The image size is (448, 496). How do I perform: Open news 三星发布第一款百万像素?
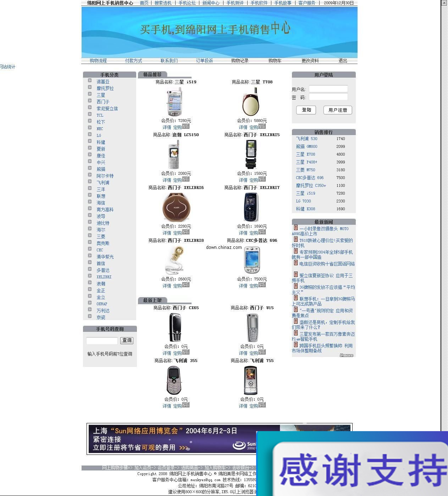[x=323, y=336]
